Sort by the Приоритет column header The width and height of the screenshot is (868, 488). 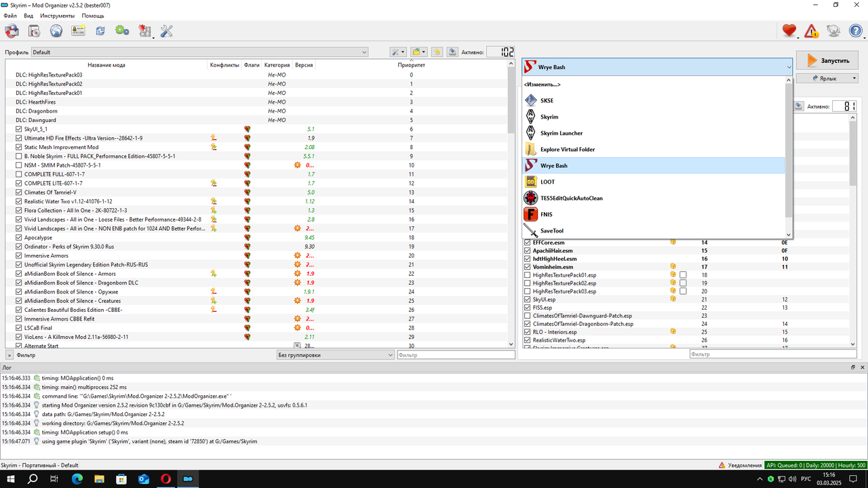pos(411,65)
